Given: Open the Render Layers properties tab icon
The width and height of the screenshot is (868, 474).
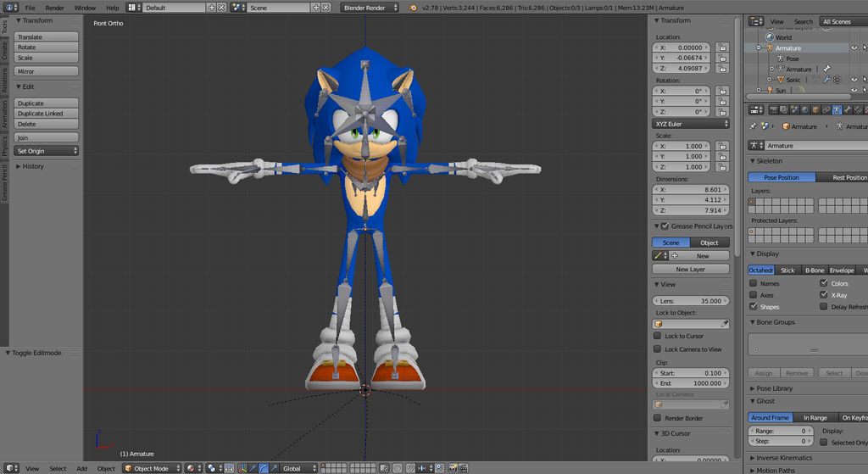Looking at the screenshot, I should (783, 109).
